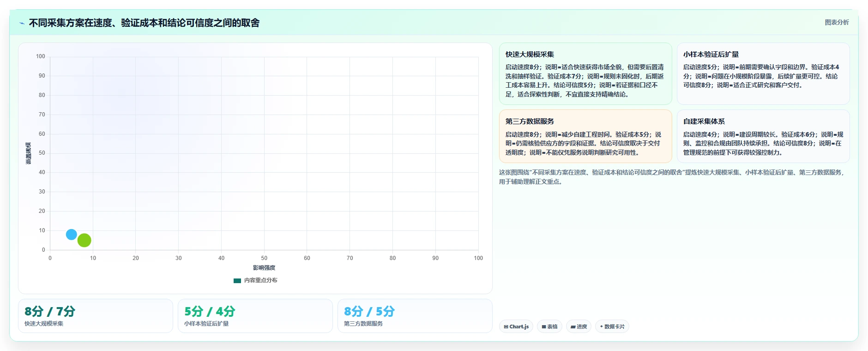Open the 自建采集体系 description card
Viewport: 868px width, 351px height.
pyautogui.click(x=763, y=136)
